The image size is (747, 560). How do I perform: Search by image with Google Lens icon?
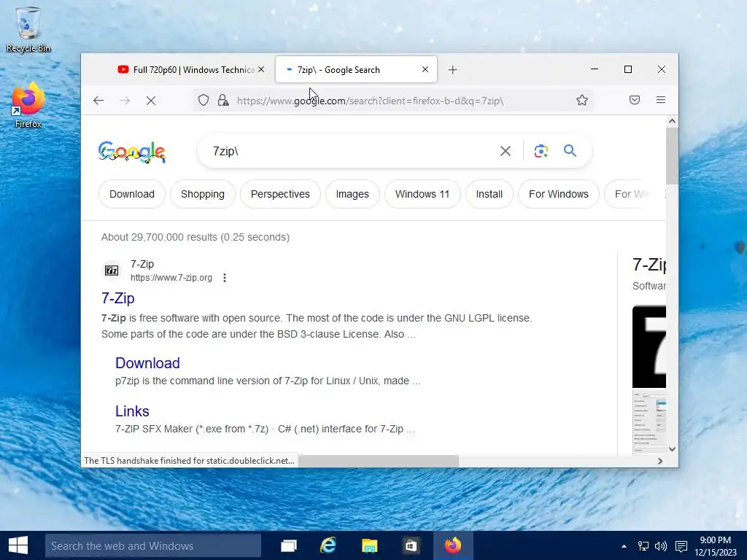pyautogui.click(x=541, y=151)
